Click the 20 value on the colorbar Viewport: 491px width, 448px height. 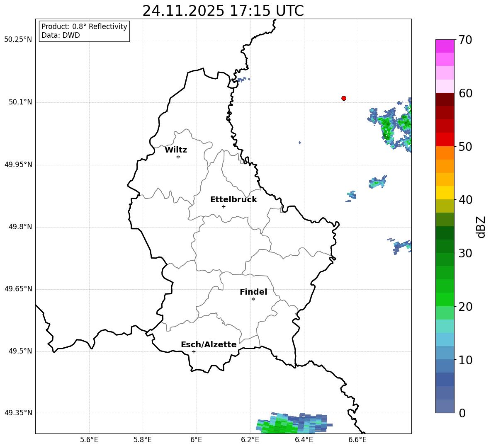tap(465, 307)
